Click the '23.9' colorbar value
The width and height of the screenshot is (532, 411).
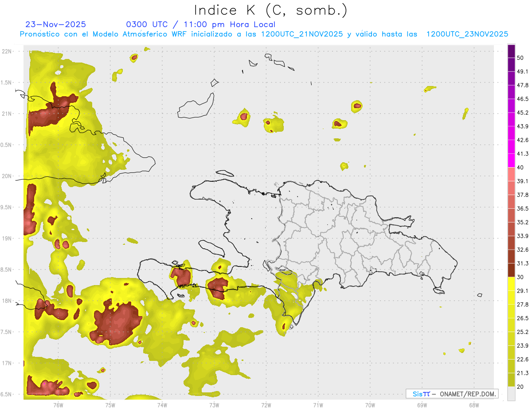click(x=523, y=346)
